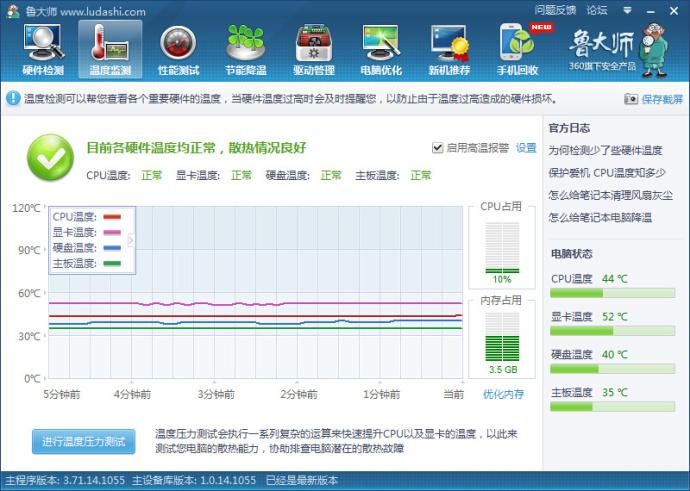Open the 性能测试 gauge icon
This screenshot has width=690, height=491.
(178, 50)
